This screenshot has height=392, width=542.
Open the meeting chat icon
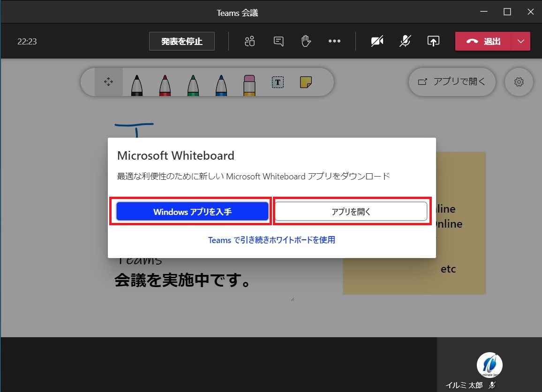pos(278,41)
